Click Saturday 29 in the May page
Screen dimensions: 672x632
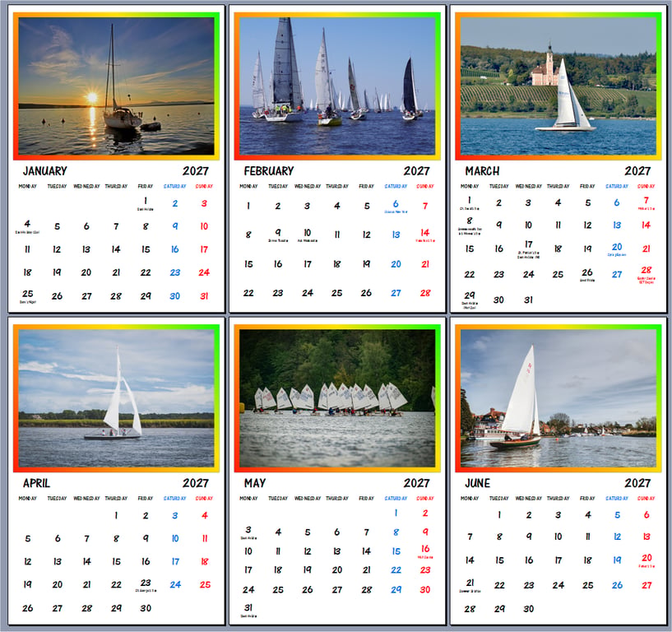click(x=396, y=589)
